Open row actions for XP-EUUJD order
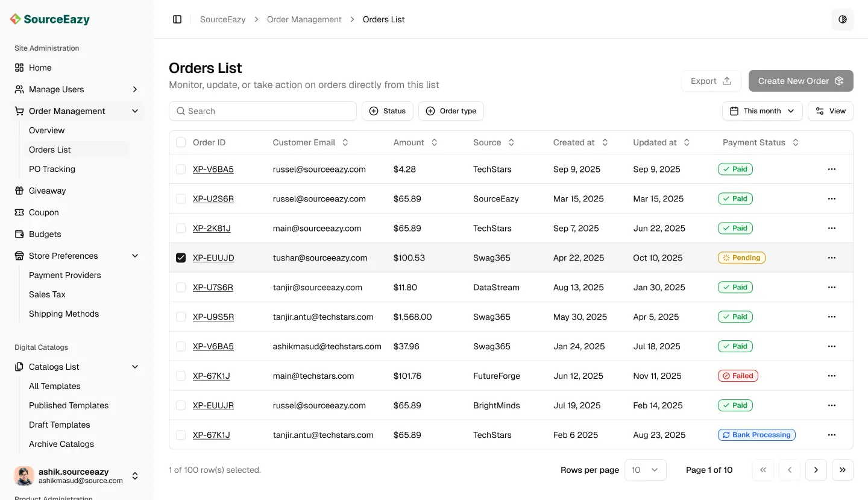The width and height of the screenshot is (868, 500). click(832, 258)
